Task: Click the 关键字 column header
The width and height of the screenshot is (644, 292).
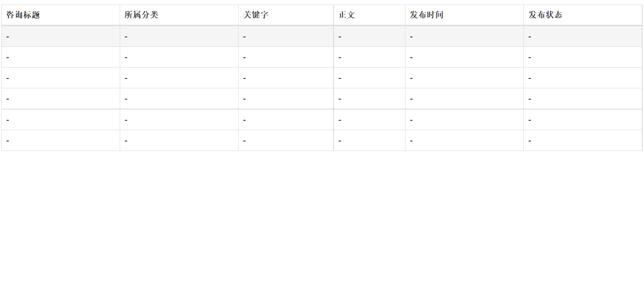Action: pos(286,15)
